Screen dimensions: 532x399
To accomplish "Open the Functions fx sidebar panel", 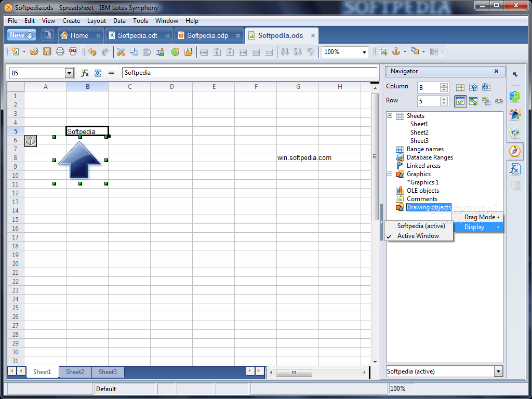I will (x=515, y=169).
